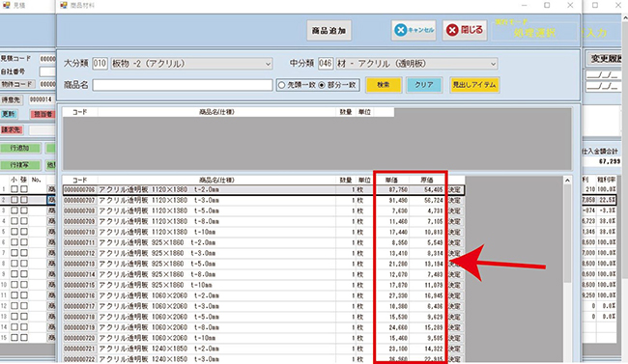Click the 中分類 code field 046
Viewport: 628px width, 364px height.
click(326, 64)
